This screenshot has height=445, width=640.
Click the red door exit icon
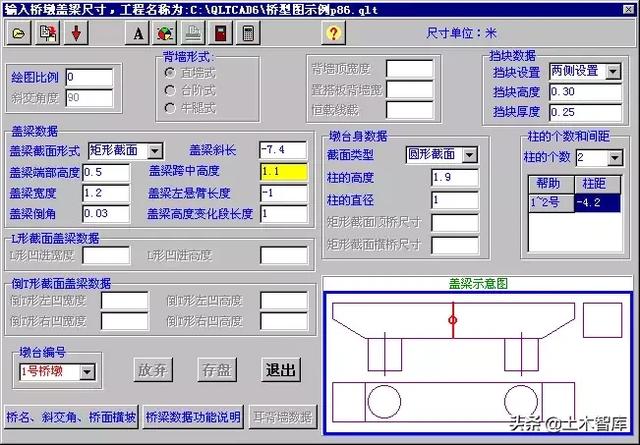tap(219, 32)
